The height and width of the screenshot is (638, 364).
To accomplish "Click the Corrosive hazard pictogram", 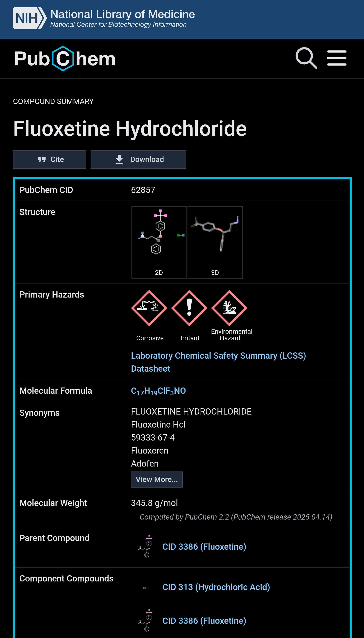I will point(149,308).
